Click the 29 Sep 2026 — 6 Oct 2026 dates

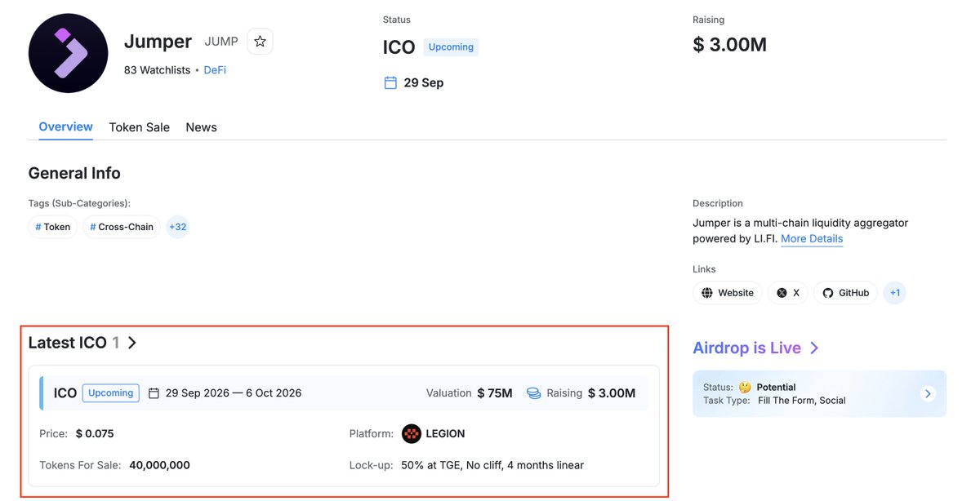(x=234, y=393)
